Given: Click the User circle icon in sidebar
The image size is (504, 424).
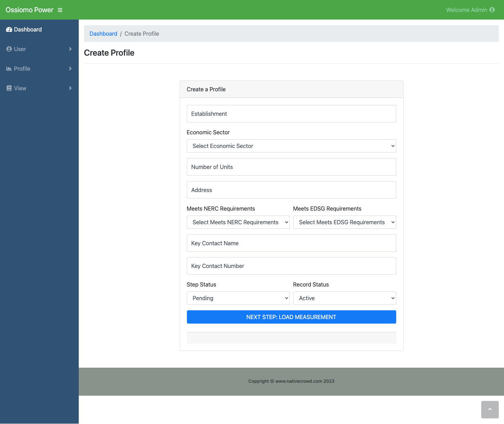Looking at the screenshot, I should (x=9, y=49).
